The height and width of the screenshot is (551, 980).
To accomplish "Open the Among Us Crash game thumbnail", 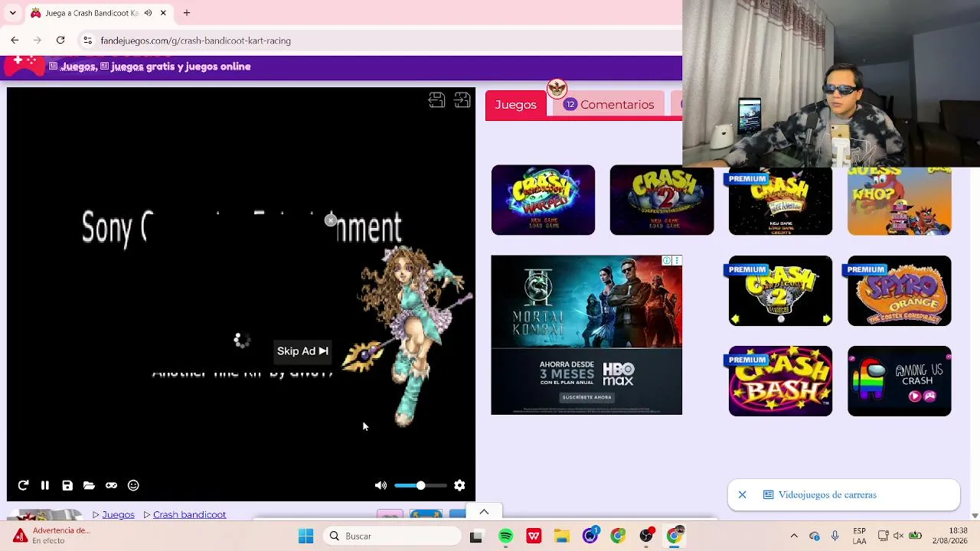I will [900, 381].
